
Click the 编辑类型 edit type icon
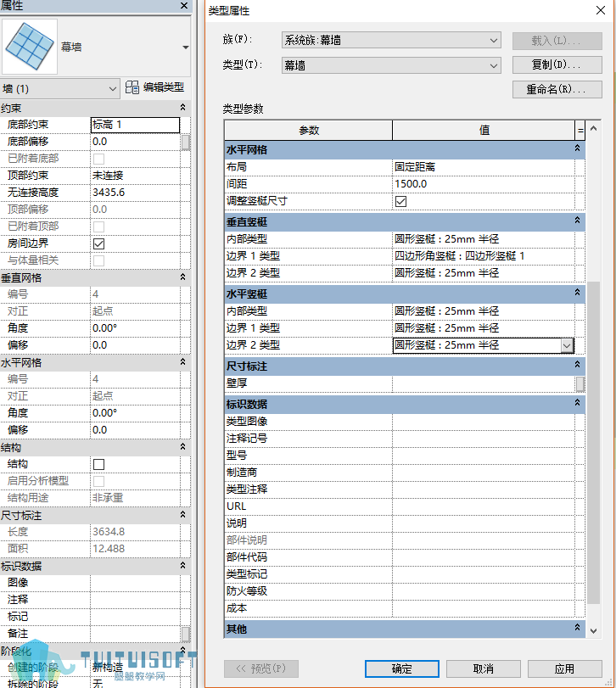[132, 87]
